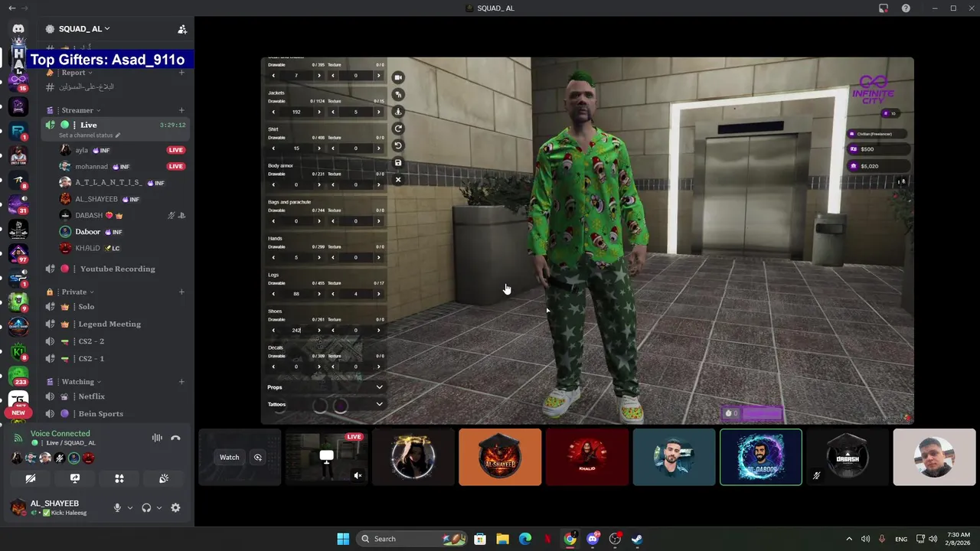
Task: Add a channel to Streamer category
Action: (x=181, y=110)
